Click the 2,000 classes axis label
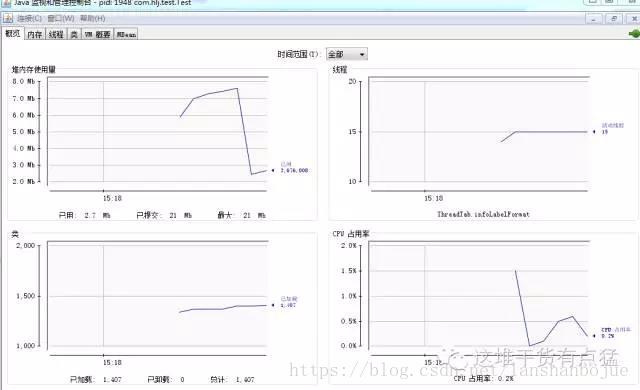 click(26, 246)
